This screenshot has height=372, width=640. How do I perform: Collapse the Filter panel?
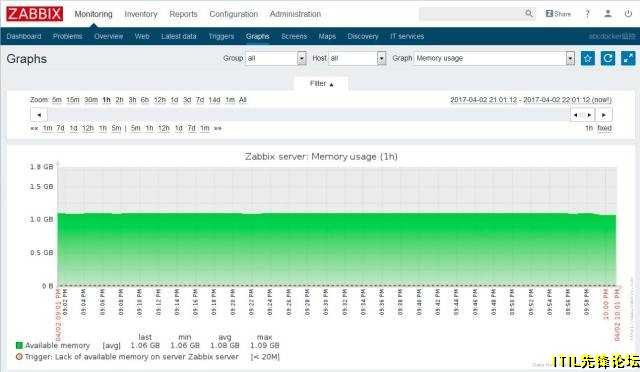point(321,83)
